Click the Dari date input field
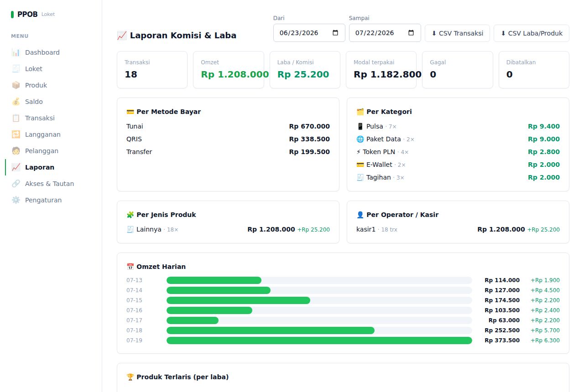Viewport: 584px width, 392px height. click(x=309, y=33)
